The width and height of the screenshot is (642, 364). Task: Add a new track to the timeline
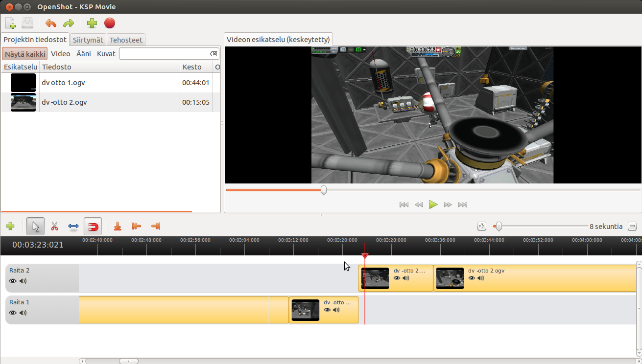[10, 227]
